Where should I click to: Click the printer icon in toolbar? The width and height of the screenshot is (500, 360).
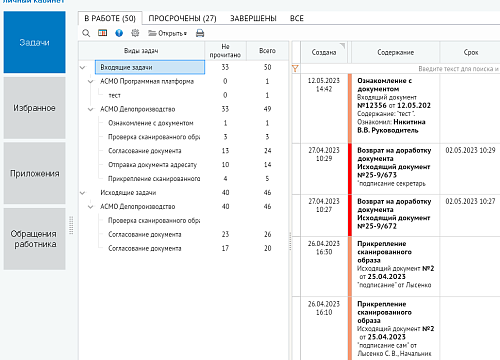200,33
